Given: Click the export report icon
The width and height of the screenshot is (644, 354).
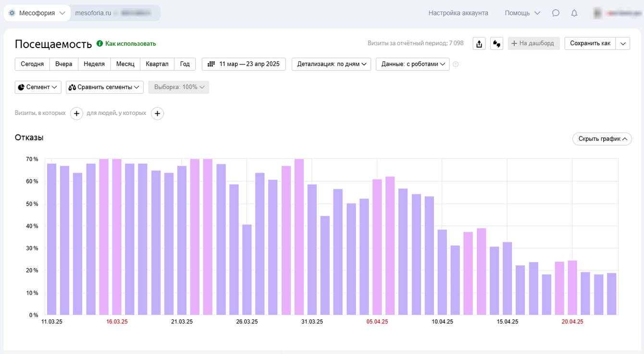Looking at the screenshot, I should point(479,43).
